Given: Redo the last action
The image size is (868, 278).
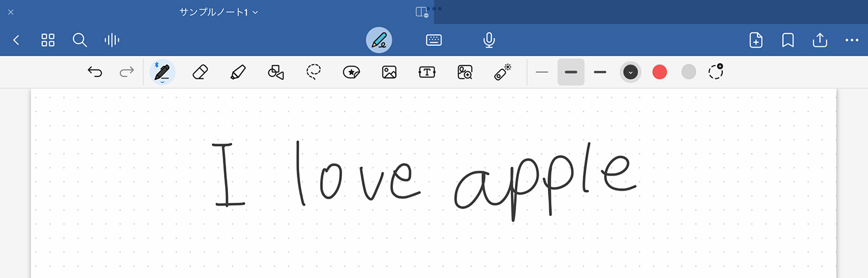Looking at the screenshot, I should [x=126, y=72].
